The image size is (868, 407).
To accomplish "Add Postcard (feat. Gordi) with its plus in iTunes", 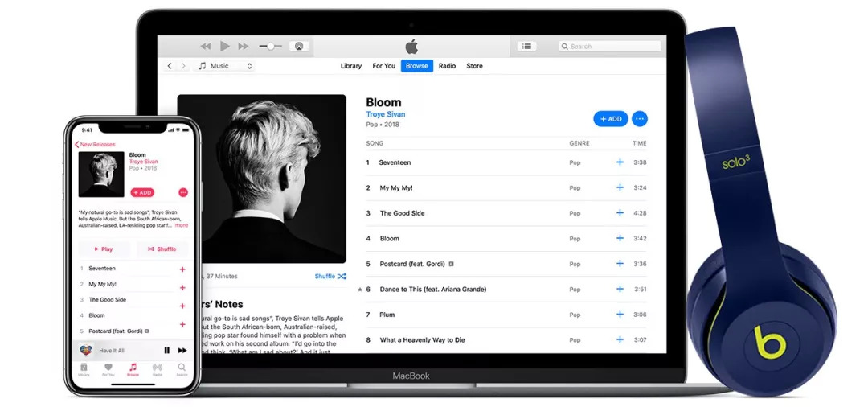I will point(620,264).
